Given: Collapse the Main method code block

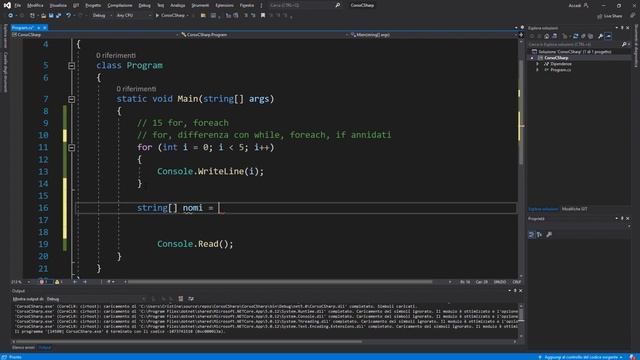Looking at the screenshot, I should click(x=71, y=99).
